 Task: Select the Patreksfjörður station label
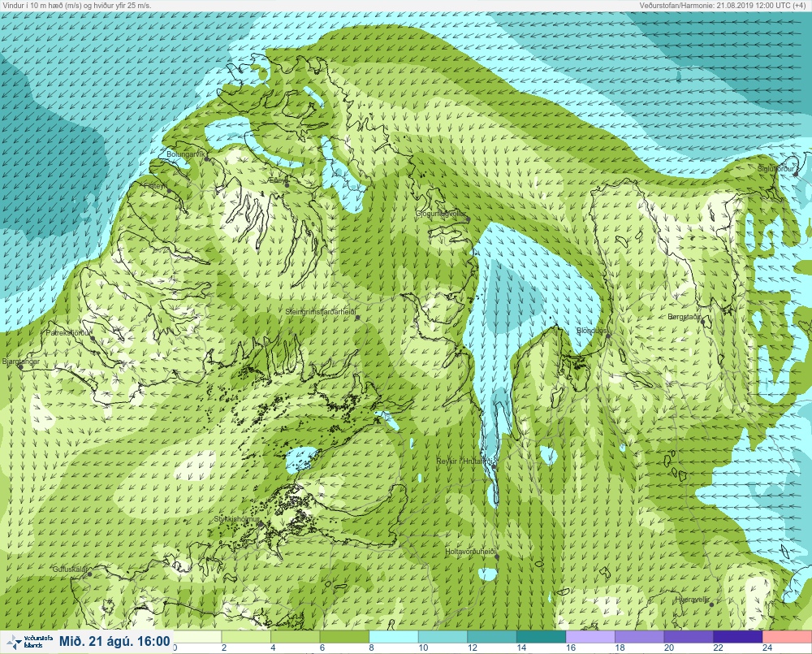click(68, 333)
